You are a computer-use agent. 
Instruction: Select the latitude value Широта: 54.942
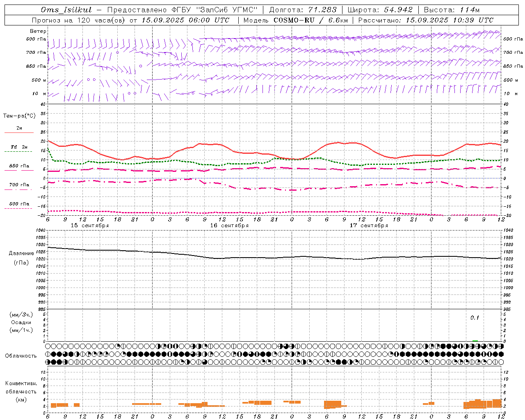click(x=380, y=10)
